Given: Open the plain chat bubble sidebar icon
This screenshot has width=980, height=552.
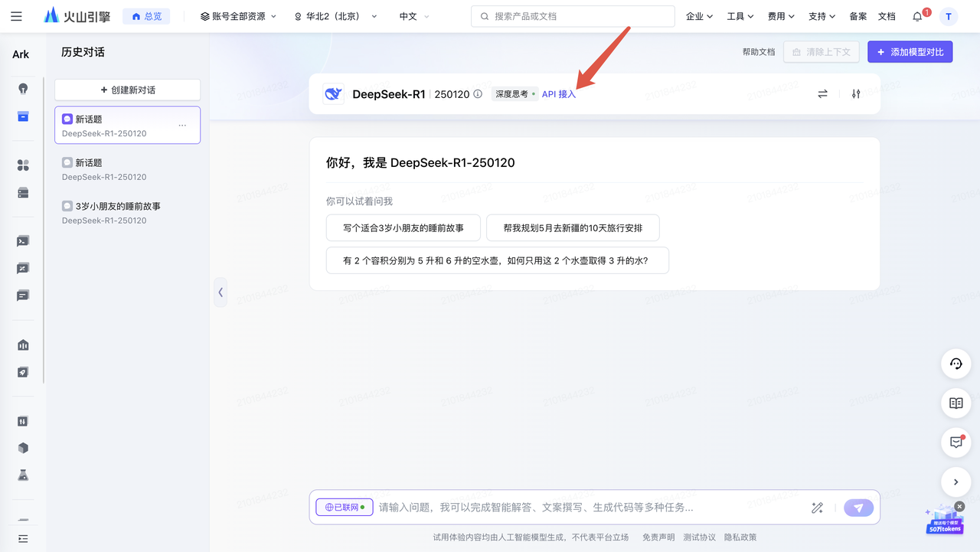Looking at the screenshot, I should (x=23, y=296).
